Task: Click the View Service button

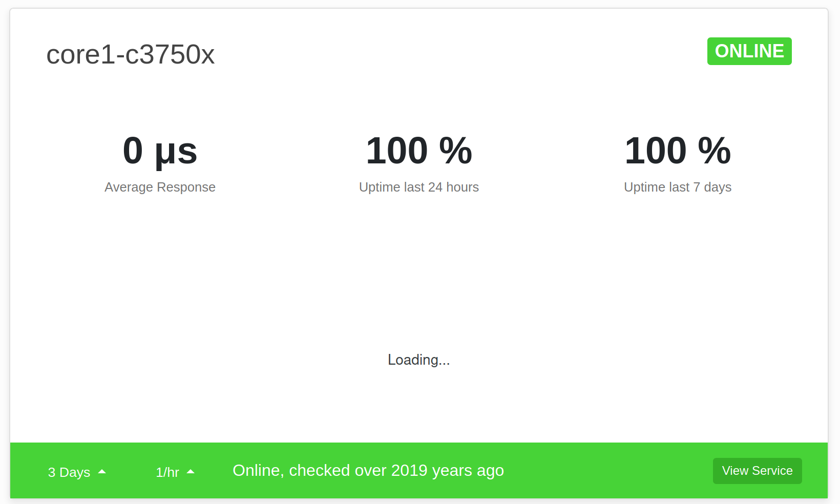Action: point(757,470)
